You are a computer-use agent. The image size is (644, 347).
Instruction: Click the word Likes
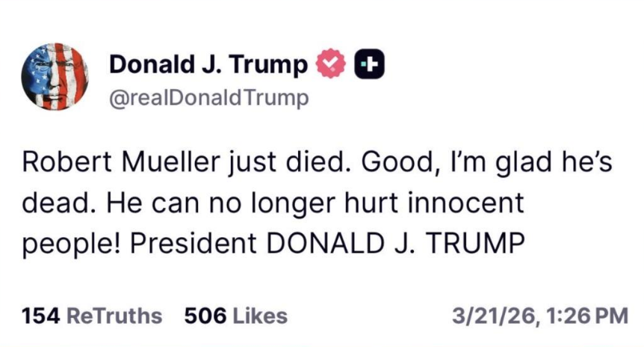tap(260, 316)
